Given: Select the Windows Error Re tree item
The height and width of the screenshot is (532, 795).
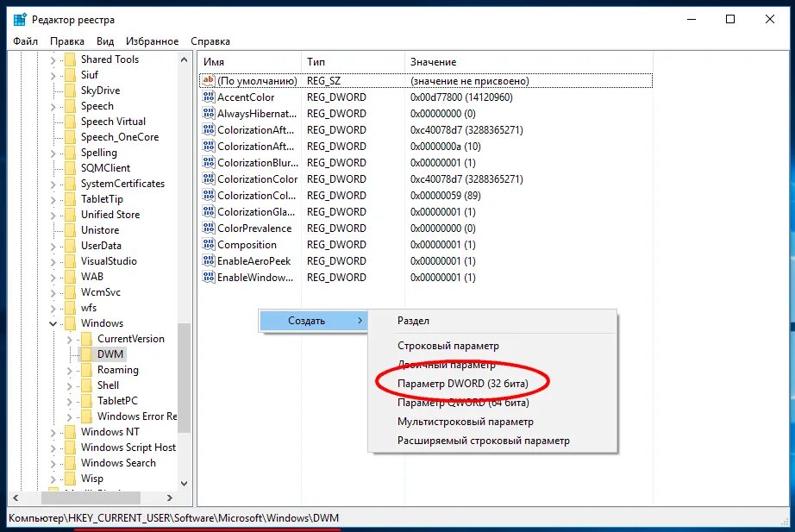Looking at the screenshot, I should coord(137,416).
